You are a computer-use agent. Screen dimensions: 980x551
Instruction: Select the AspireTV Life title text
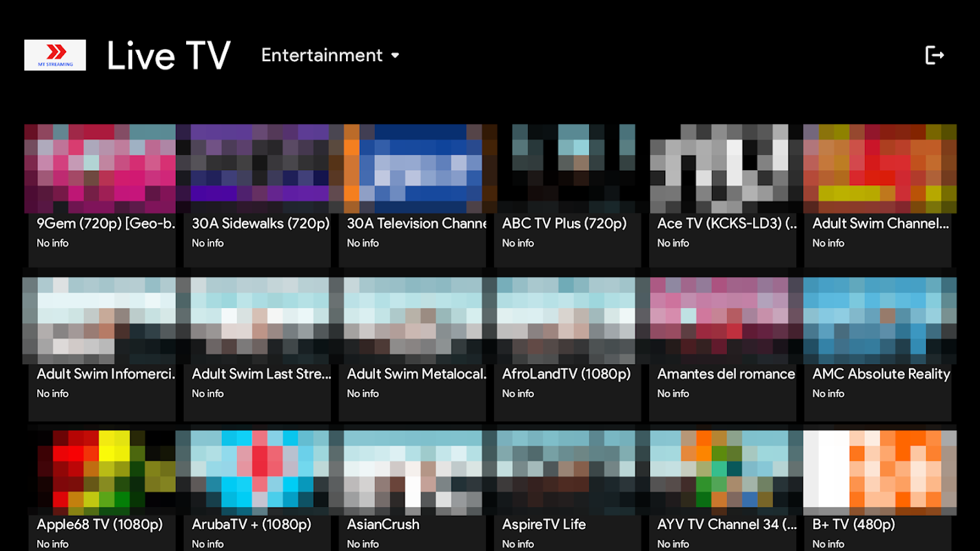544,524
